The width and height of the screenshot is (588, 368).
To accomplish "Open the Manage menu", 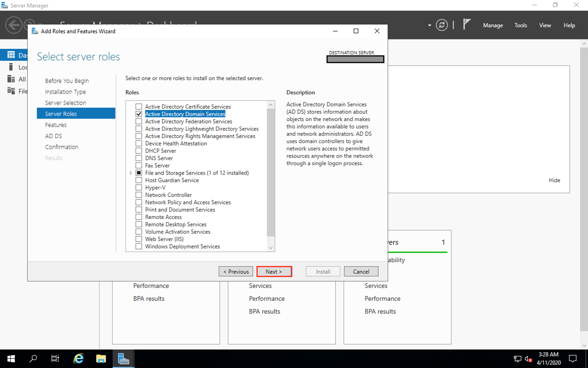I will click(x=493, y=25).
